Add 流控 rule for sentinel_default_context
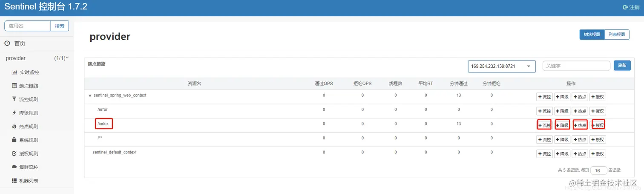Image resolution: width=644 pixels, height=194 pixels. 544,154
